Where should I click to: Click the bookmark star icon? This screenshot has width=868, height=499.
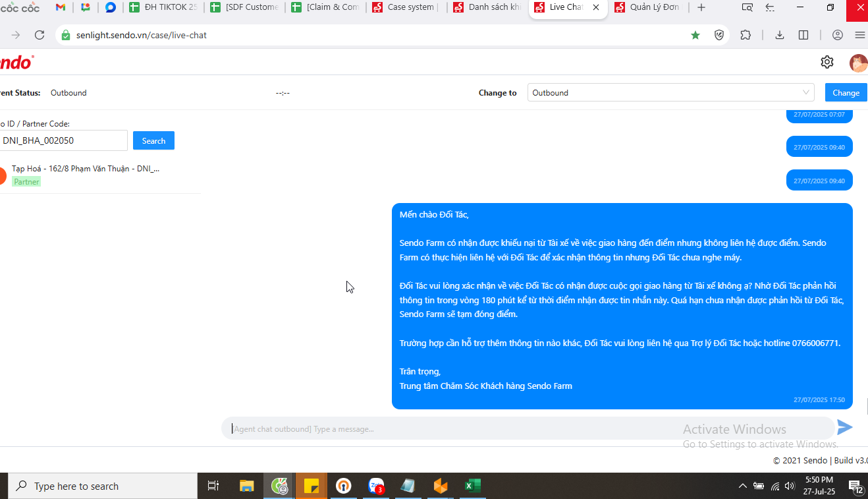point(695,35)
